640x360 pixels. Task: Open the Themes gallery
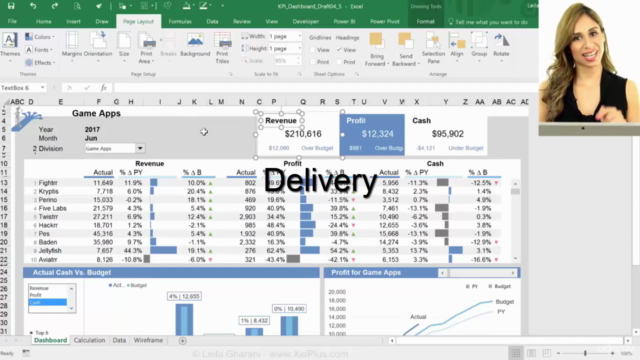point(10,47)
